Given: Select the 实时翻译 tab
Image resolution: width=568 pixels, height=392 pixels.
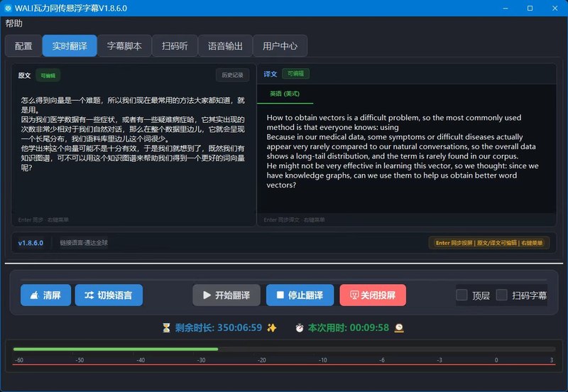Looking at the screenshot, I should pyautogui.click(x=70, y=46).
